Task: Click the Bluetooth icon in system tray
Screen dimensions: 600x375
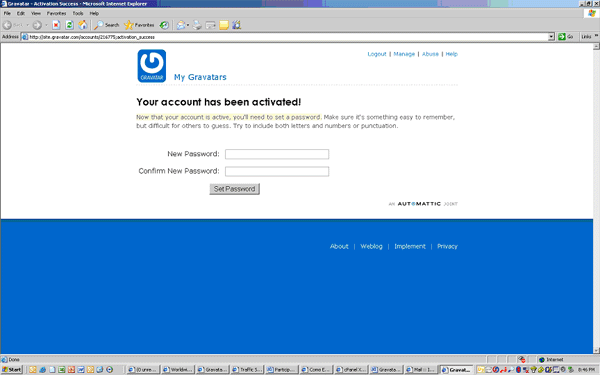Action: point(518,370)
